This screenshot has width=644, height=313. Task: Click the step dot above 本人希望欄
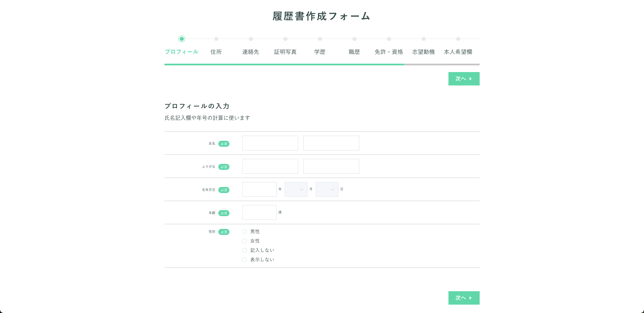coord(458,39)
